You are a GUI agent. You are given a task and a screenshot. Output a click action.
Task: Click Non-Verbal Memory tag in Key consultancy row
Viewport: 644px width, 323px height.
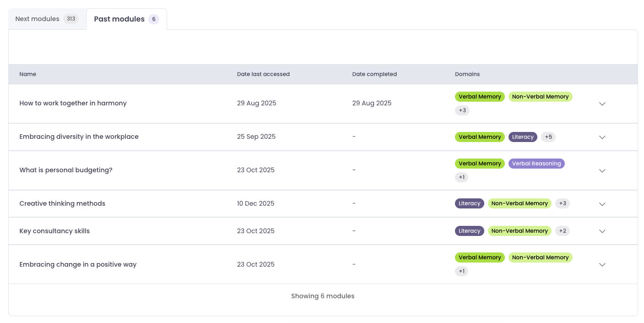[x=520, y=231]
